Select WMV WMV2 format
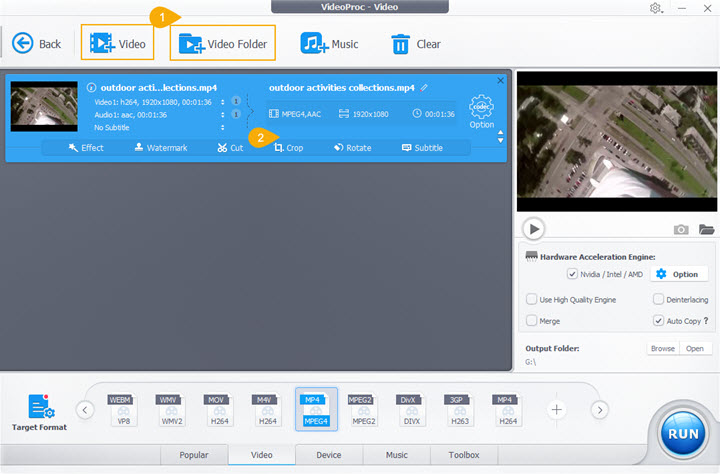This screenshot has width=720, height=474. pyautogui.click(x=172, y=409)
